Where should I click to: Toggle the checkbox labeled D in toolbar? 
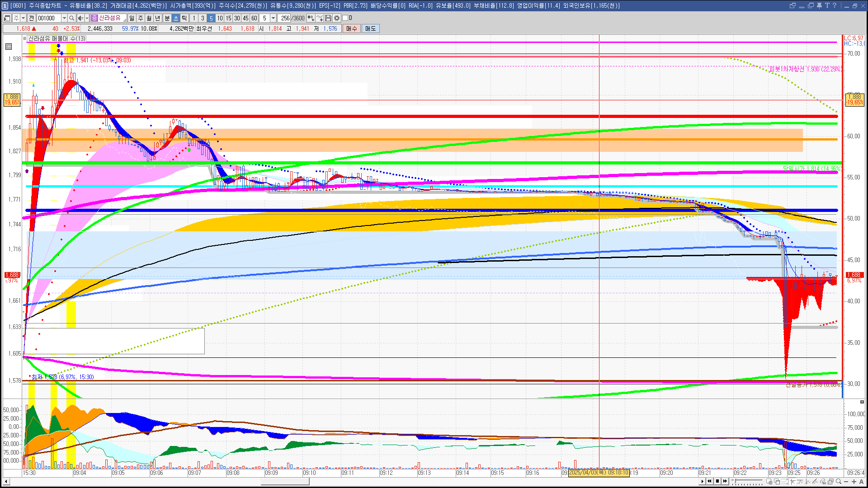tap(345, 18)
